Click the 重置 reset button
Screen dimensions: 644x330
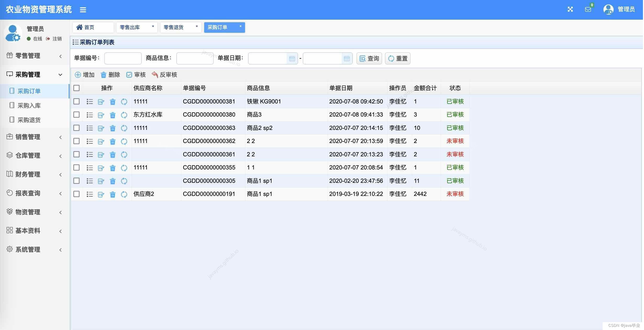pyautogui.click(x=398, y=58)
